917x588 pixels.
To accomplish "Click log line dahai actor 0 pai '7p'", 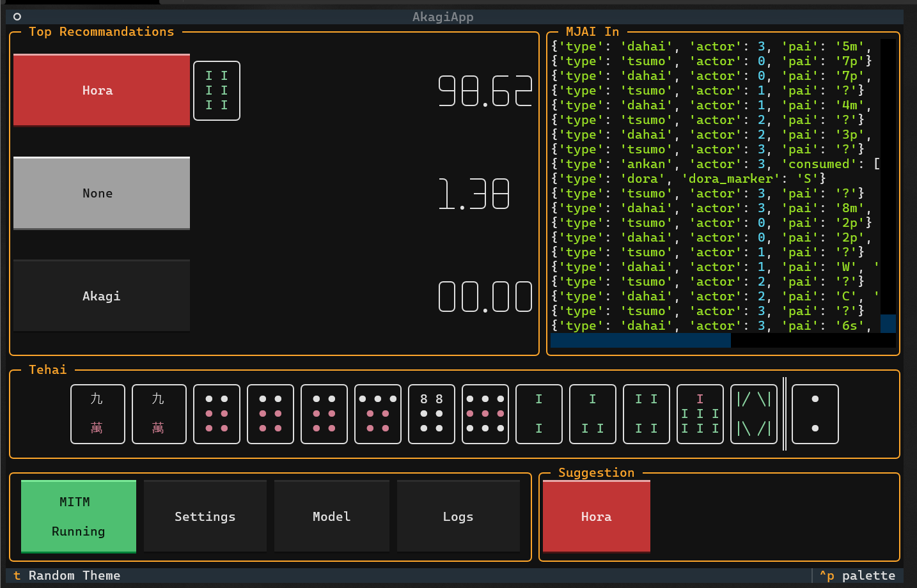I will click(712, 75).
